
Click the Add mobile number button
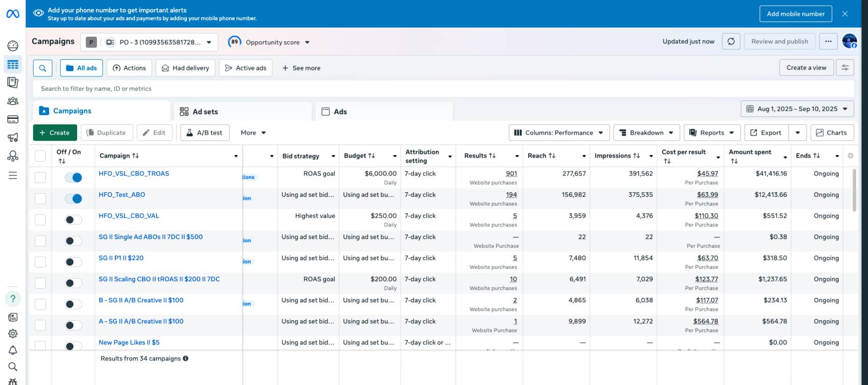[796, 14]
